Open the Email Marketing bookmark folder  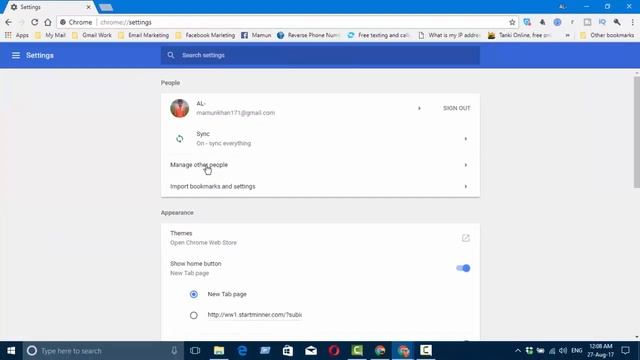click(x=144, y=36)
